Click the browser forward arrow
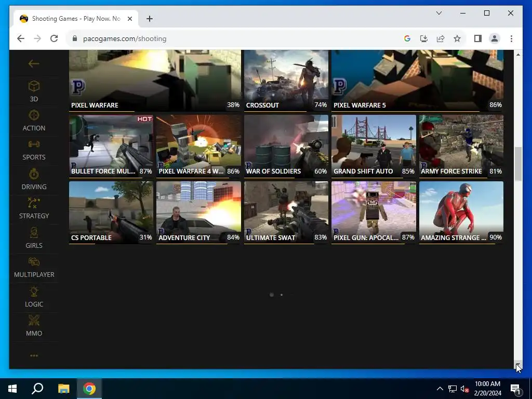 (x=37, y=38)
